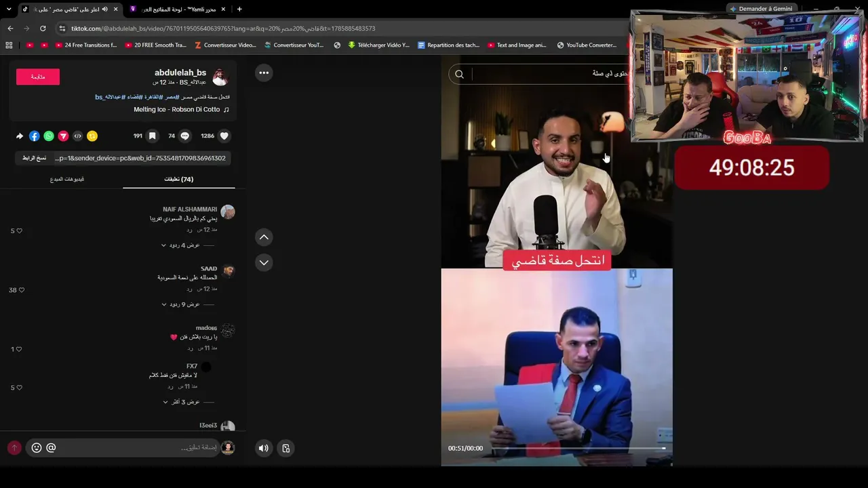Image resolution: width=868 pixels, height=488 pixels.
Task: Like the comment by madoss
Action: click(x=19, y=350)
